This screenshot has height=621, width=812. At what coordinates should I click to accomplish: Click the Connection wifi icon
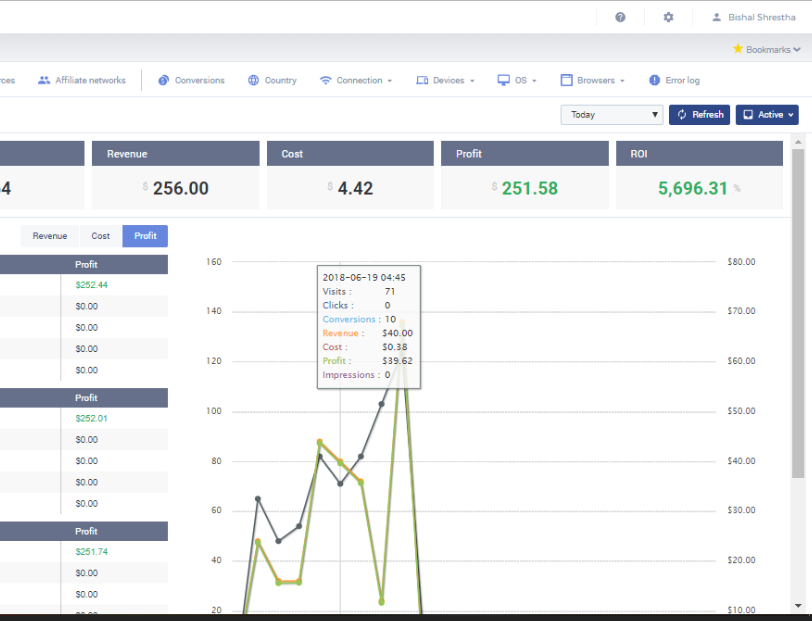325,80
